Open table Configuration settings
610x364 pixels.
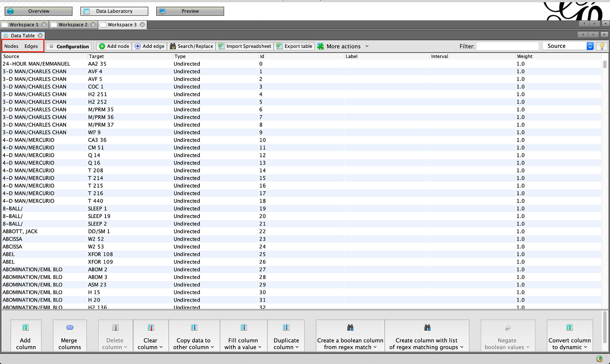tap(69, 46)
